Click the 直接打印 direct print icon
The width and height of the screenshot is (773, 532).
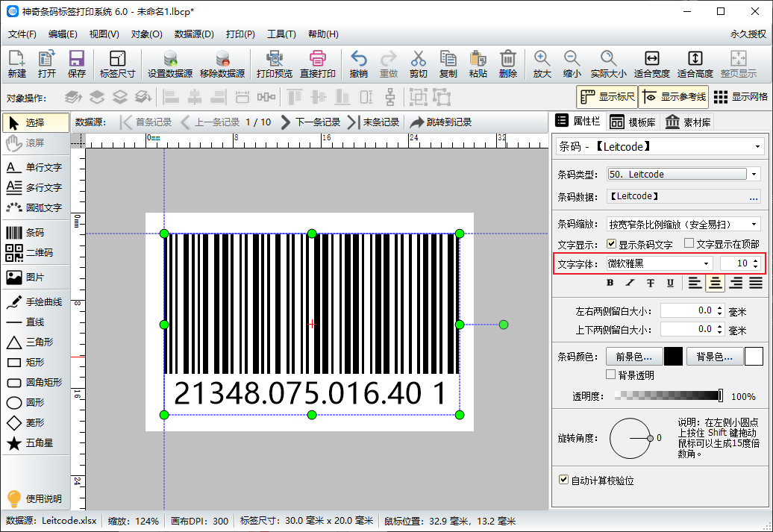coord(318,64)
